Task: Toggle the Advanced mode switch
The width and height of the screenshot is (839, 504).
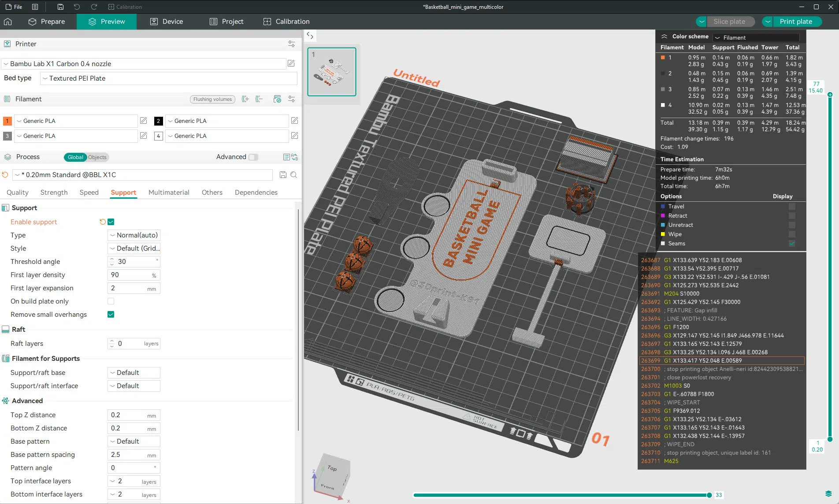Action: (253, 157)
